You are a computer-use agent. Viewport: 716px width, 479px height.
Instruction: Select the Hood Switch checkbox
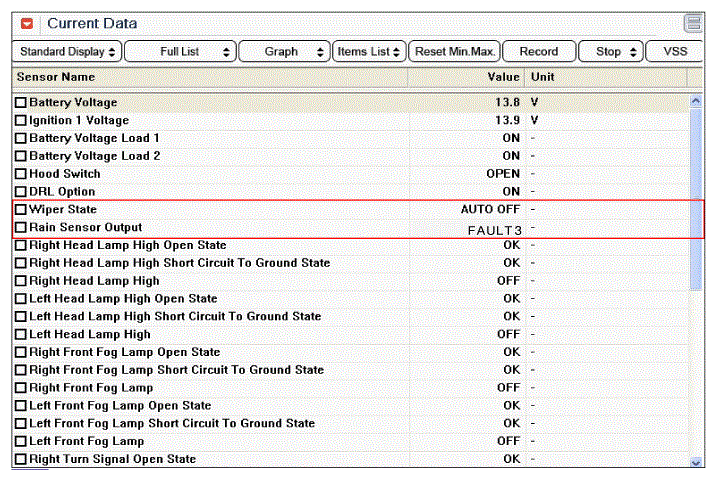click(21, 174)
